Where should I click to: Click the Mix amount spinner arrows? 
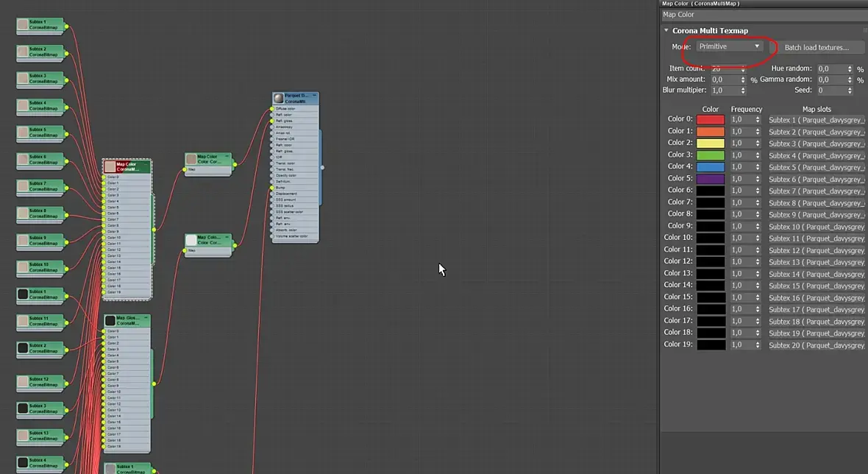[x=743, y=79]
